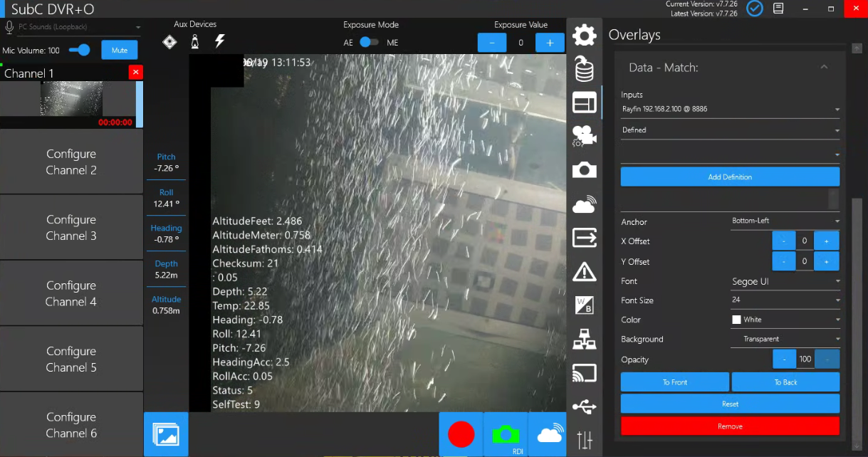This screenshot has width=868, height=457.
Task: Click the lightning bolt aux device
Action: coord(219,41)
